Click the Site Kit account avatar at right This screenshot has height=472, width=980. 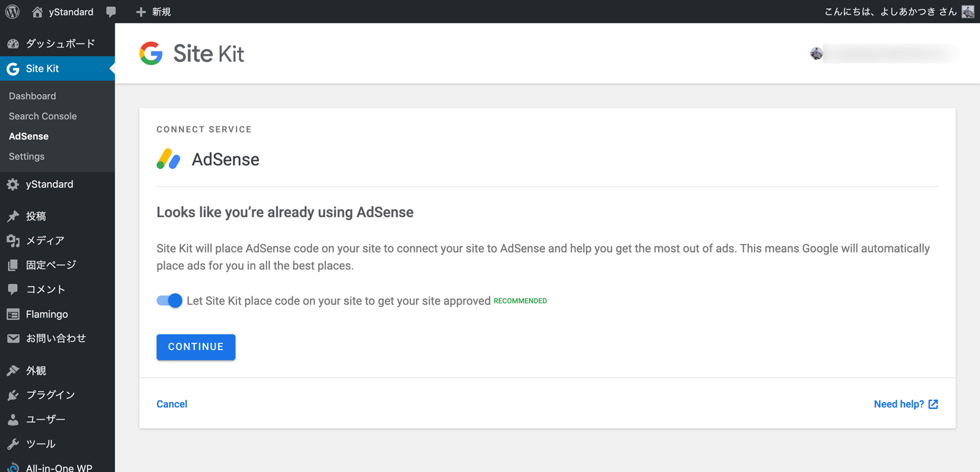[816, 53]
